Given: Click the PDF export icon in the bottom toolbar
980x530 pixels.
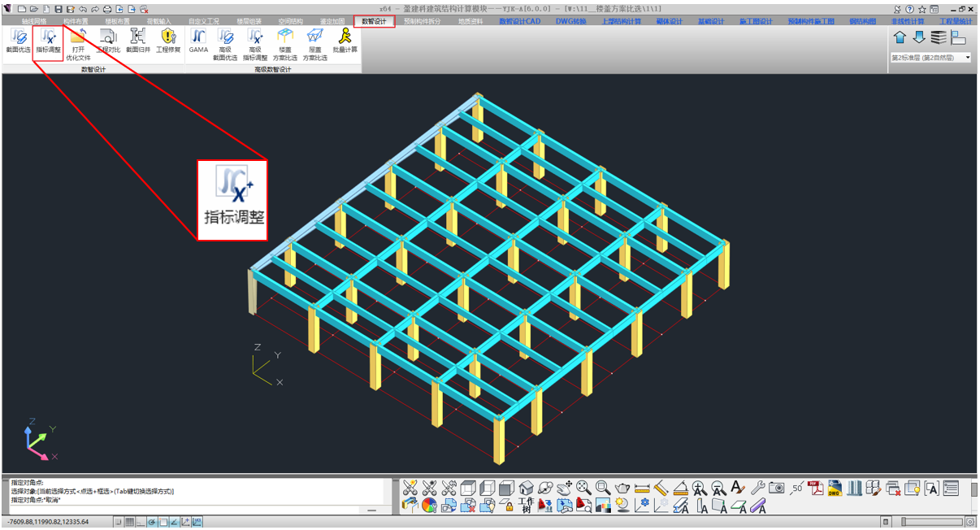Looking at the screenshot, I should point(815,488).
